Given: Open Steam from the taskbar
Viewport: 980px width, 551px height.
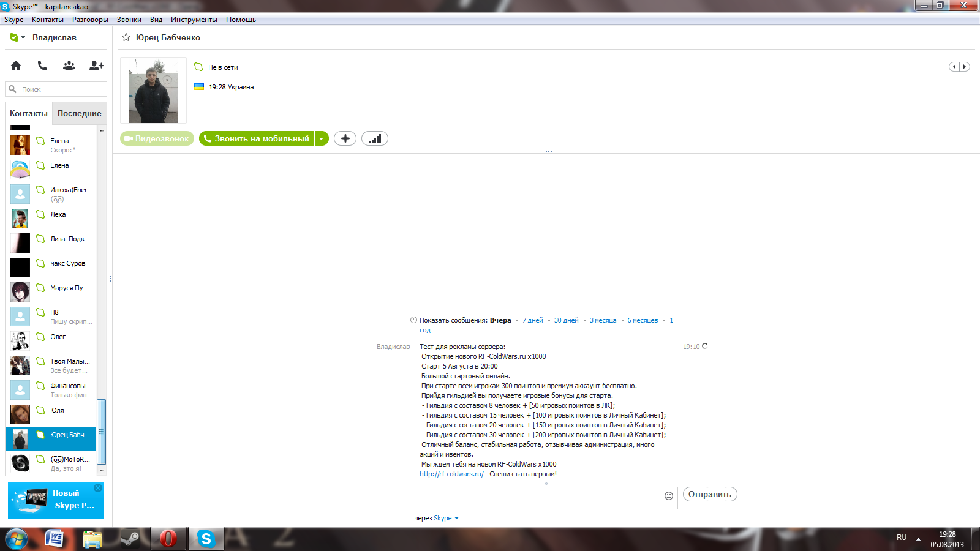Looking at the screenshot, I should pos(130,539).
